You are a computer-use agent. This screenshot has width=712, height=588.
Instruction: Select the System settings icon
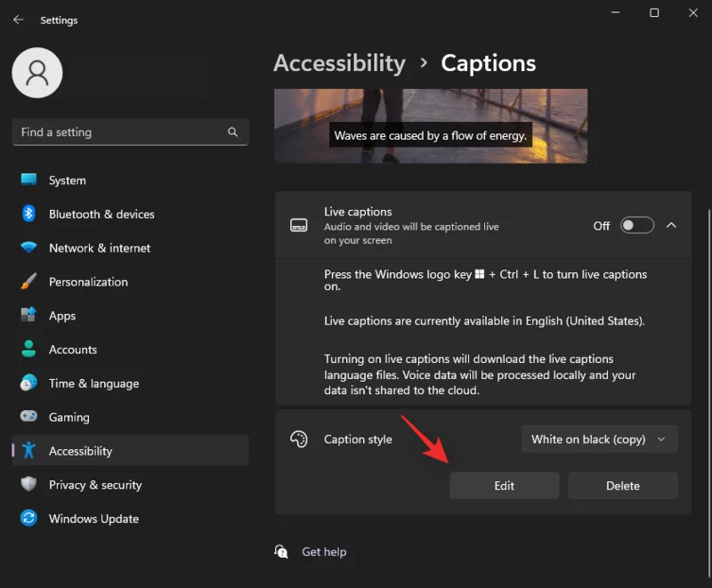pyautogui.click(x=28, y=180)
